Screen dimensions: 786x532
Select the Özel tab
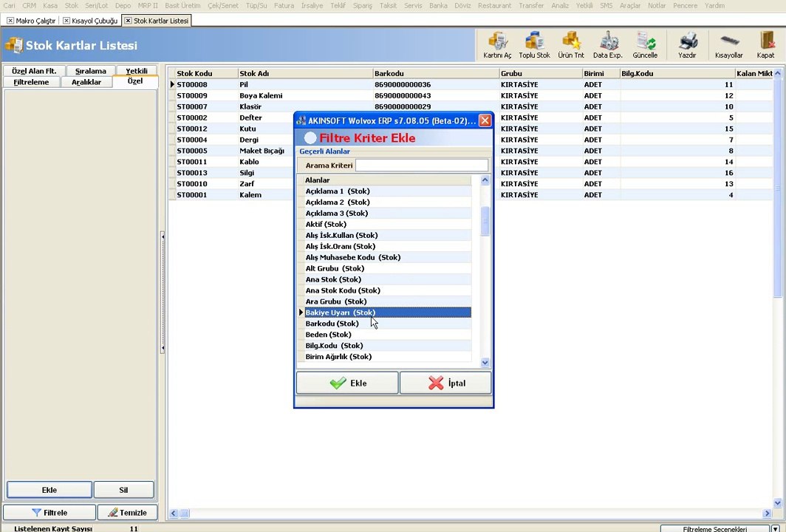[135, 81]
